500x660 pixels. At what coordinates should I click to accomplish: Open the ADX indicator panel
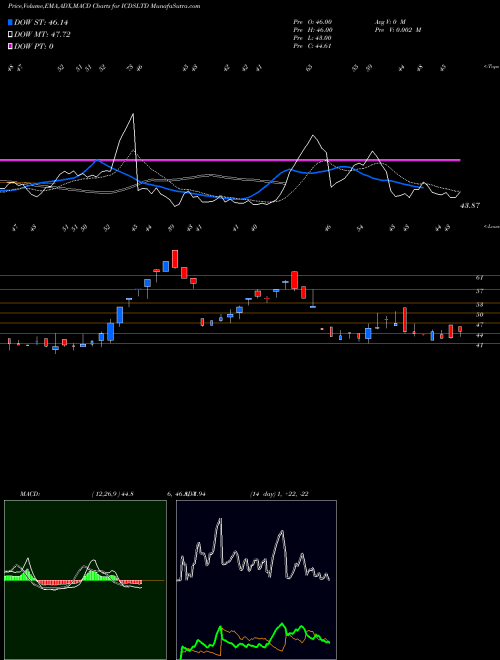[256, 580]
